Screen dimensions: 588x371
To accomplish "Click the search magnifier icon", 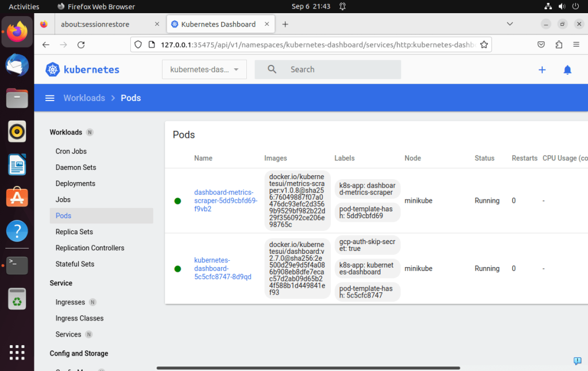I will pyautogui.click(x=272, y=69).
